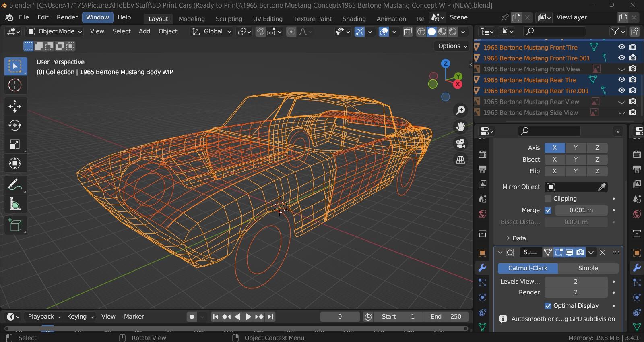Select the Simple subdivision type button
Screen dimensions: 644x342
click(588, 268)
